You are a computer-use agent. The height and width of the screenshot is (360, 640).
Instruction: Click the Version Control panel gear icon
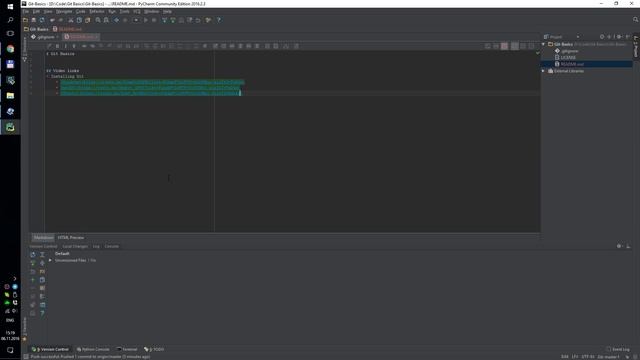point(619,246)
